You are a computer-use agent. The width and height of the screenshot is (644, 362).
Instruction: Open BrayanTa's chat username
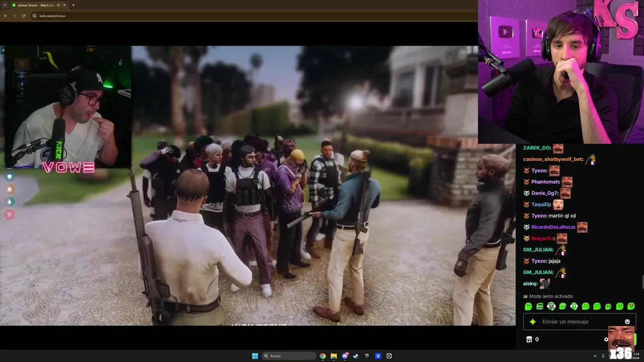coord(543,238)
